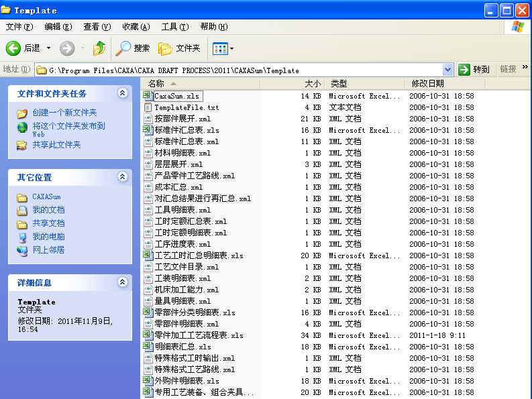Click 创建一个新文件夹 link
The height and width of the screenshot is (399, 532).
tap(64, 113)
